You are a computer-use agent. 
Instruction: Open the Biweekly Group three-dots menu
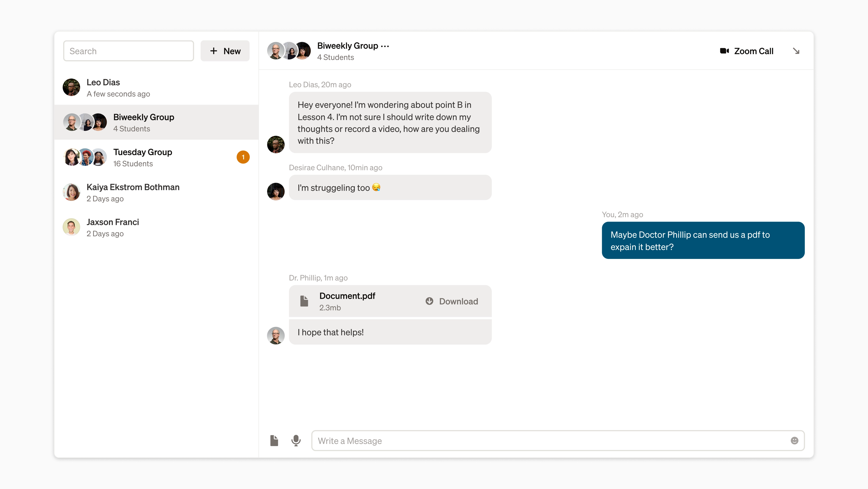tap(385, 46)
